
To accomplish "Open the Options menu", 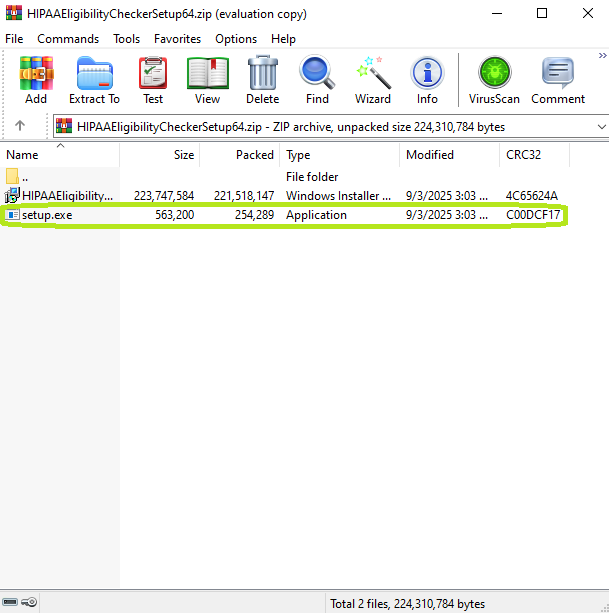I will (x=236, y=39).
